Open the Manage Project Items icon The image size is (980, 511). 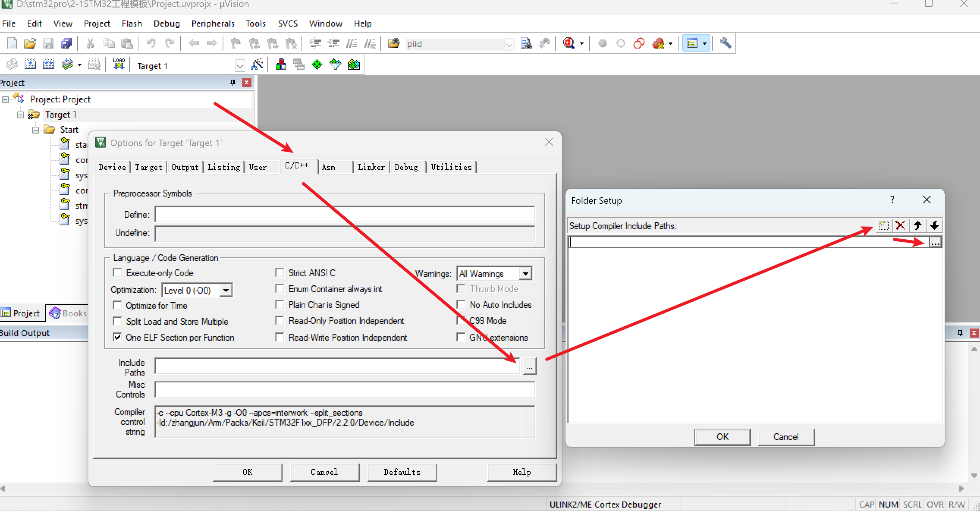click(281, 65)
